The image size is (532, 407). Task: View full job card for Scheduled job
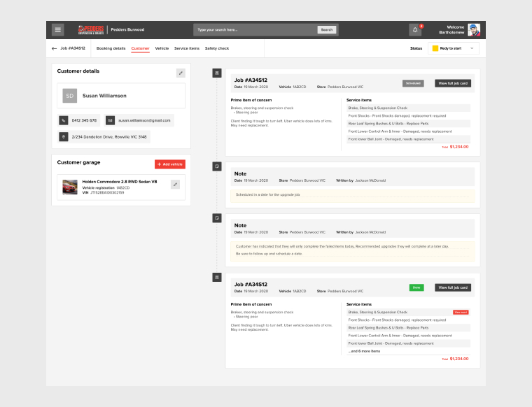coord(452,83)
